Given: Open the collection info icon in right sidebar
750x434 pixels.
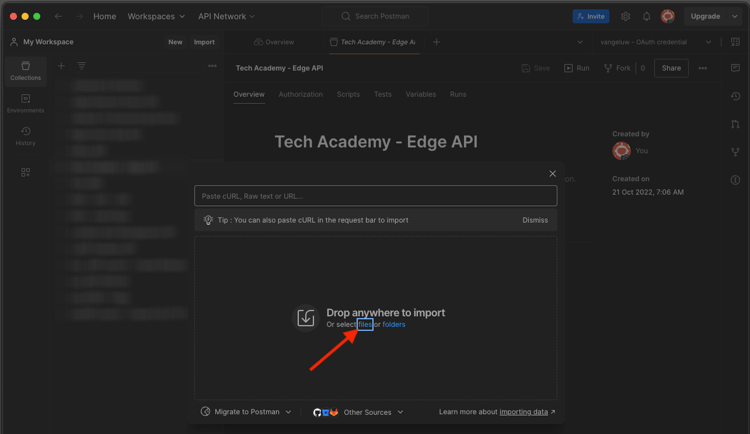Looking at the screenshot, I should [x=735, y=180].
